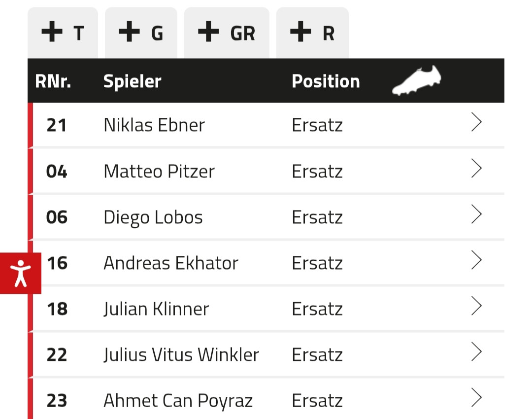Screen dimensions: 532x419
Task: Toggle the plus T filter tab
Action: point(63,33)
